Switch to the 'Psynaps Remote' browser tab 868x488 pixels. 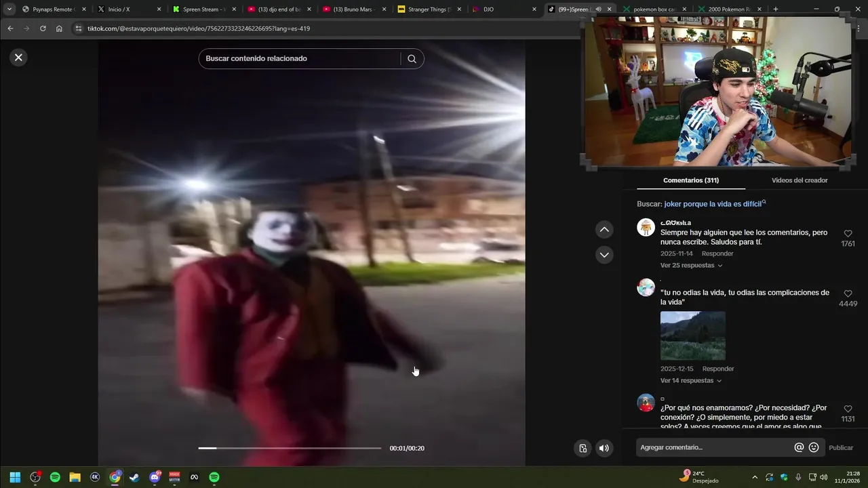point(54,9)
